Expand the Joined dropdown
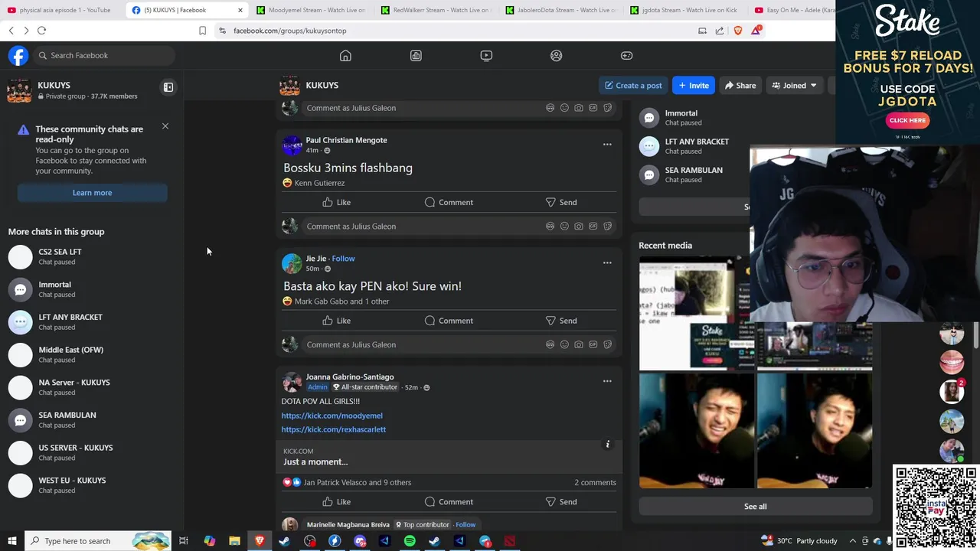980x551 pixels. [794, 85]
